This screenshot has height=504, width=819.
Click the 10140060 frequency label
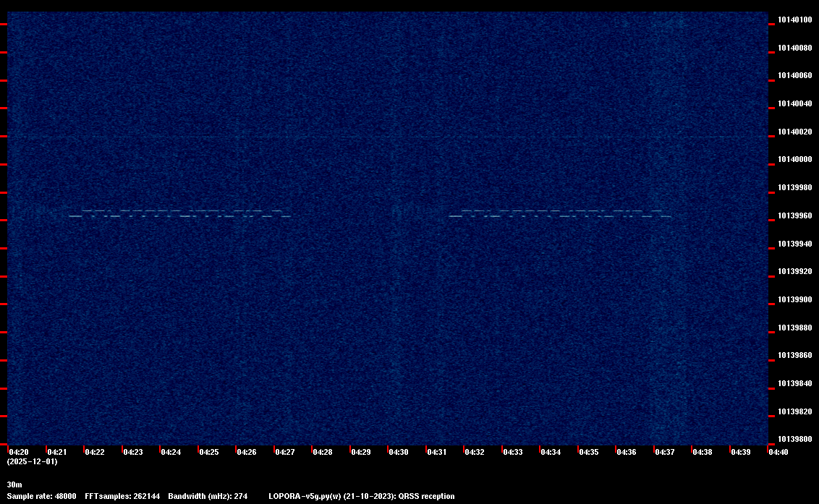pyautogui.click(x=795, y=76)
